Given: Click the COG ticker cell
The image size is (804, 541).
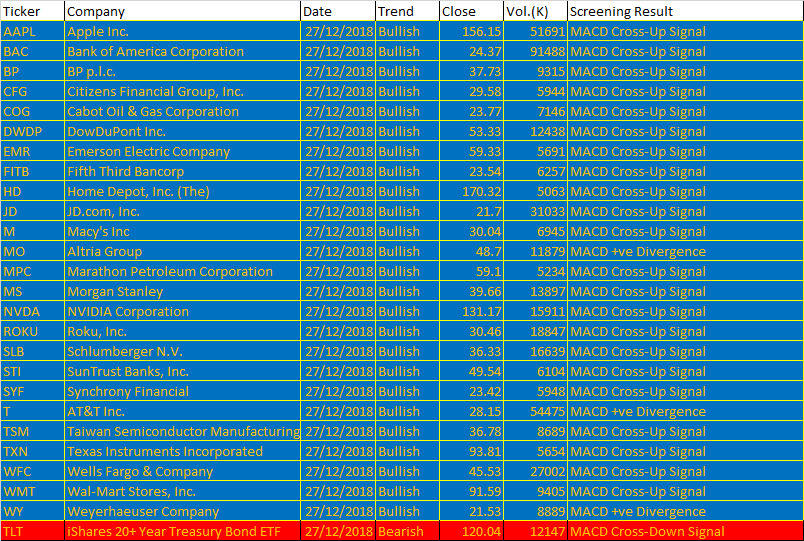Looking at the screenshot, I should (x=32, y=111).
